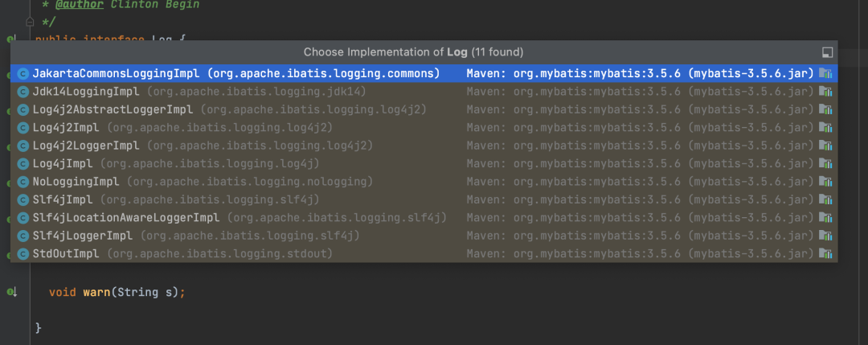Click class icon of Slf4jImpl

tap(23, 200)
